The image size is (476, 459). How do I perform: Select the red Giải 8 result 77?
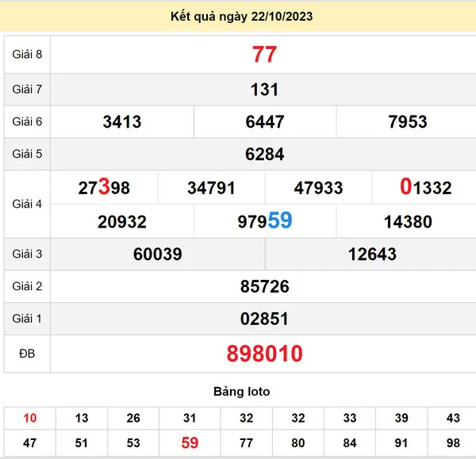point(264,55)
